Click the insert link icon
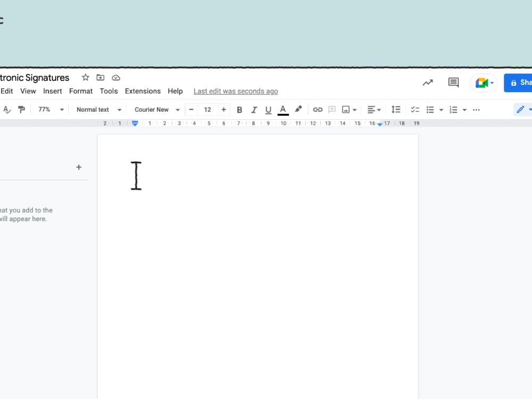 [318, 110]
